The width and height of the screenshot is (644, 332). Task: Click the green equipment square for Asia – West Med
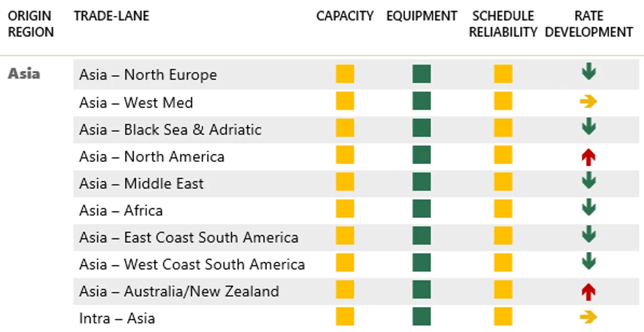tap(421, 101)
